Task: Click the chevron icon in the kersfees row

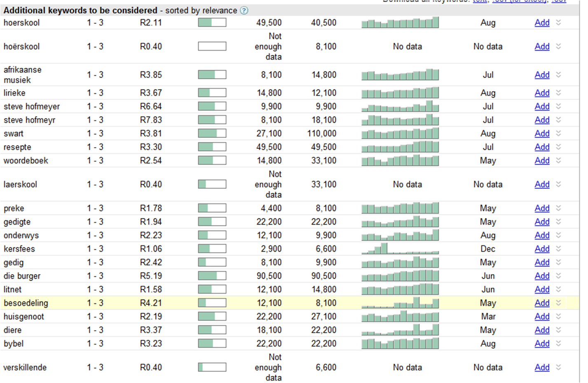Action: 558,249
